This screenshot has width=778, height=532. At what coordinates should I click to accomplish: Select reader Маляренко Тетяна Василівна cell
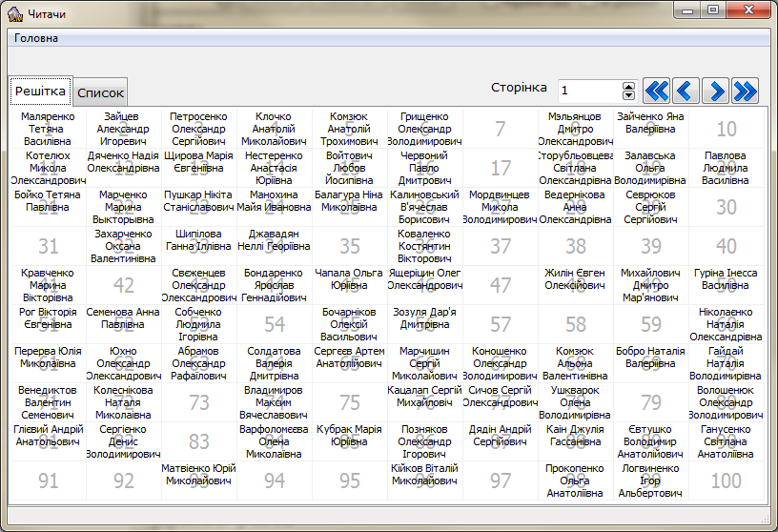coord(48,129)
